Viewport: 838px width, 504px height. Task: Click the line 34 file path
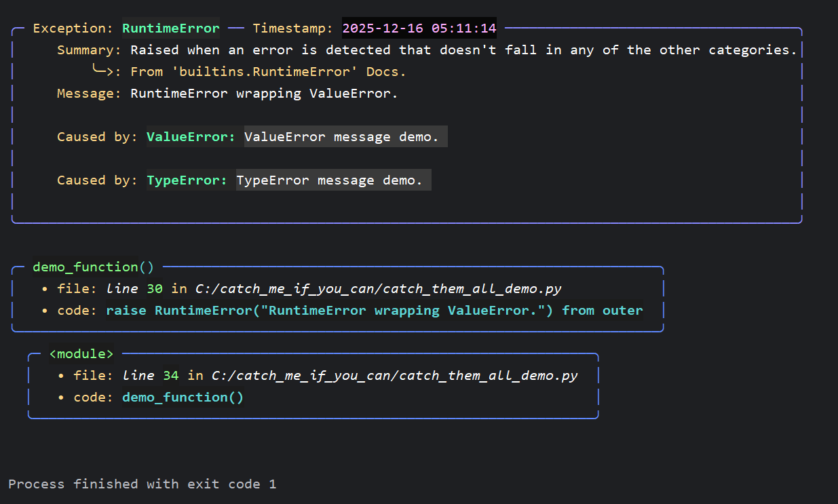tap(394, 375)
